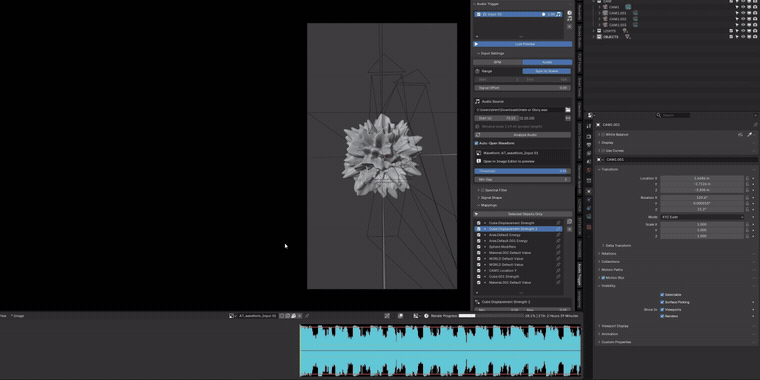Adjust the Threshold slider

click(522, 171)
